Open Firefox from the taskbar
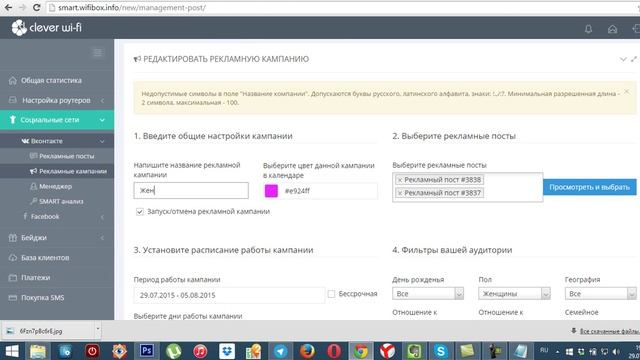Image resolution: width=640 pixels, height=360 pixels. [307, 351]
